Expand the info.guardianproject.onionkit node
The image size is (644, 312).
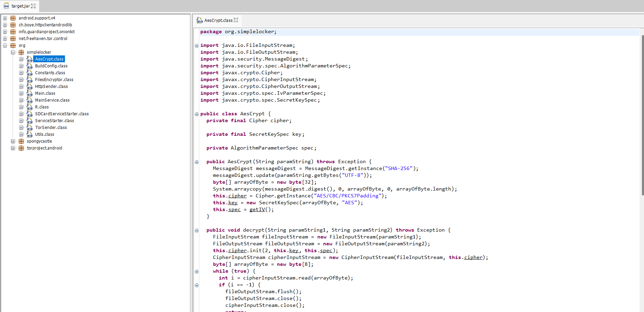coord(5,32)
